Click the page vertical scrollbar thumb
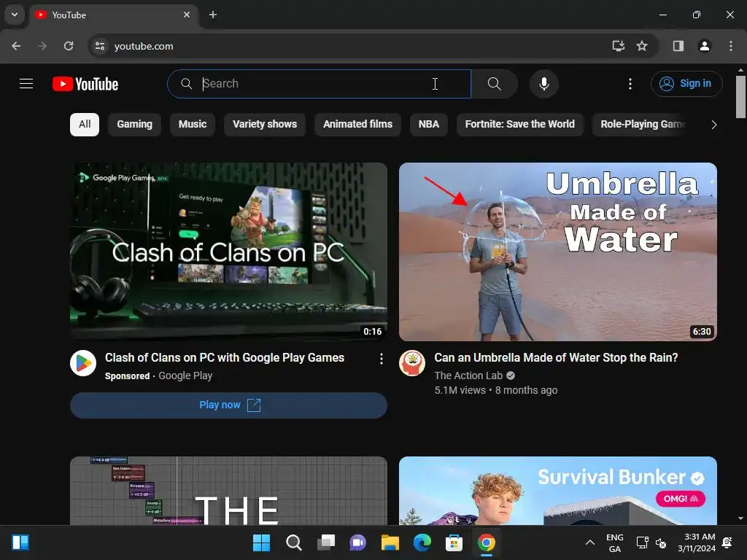This screenshot has width=747, height=560. click(740, 97)
